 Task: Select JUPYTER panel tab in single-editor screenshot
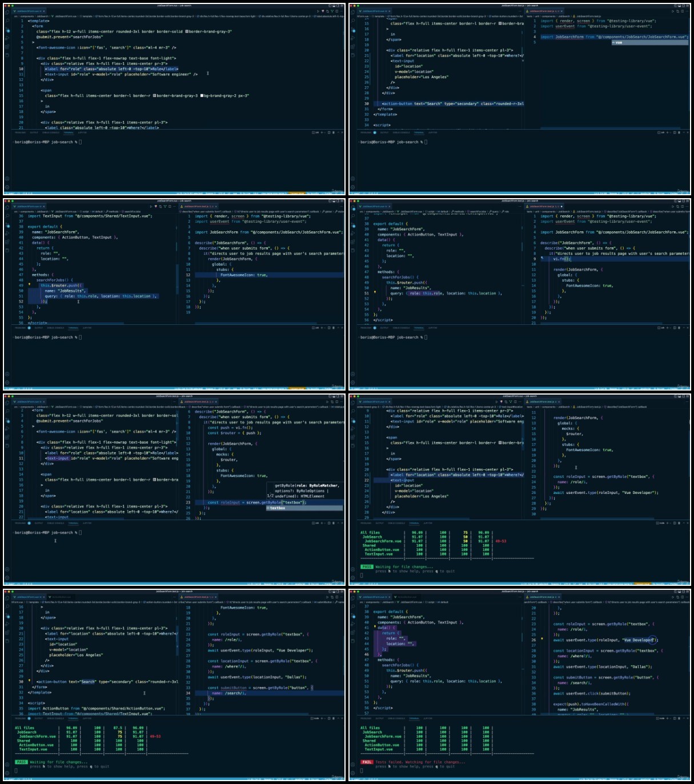(x=82, y=132)
